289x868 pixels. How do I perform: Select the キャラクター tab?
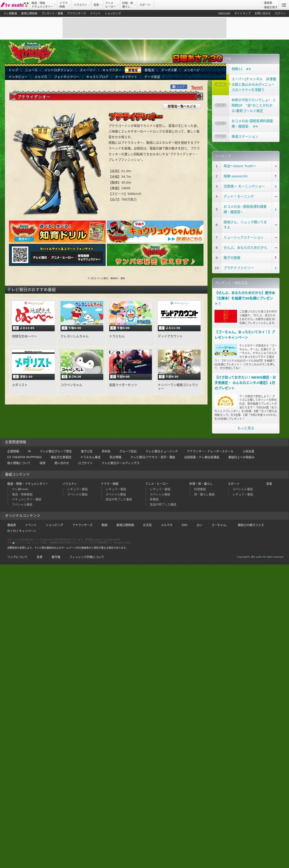click(112, 70)
